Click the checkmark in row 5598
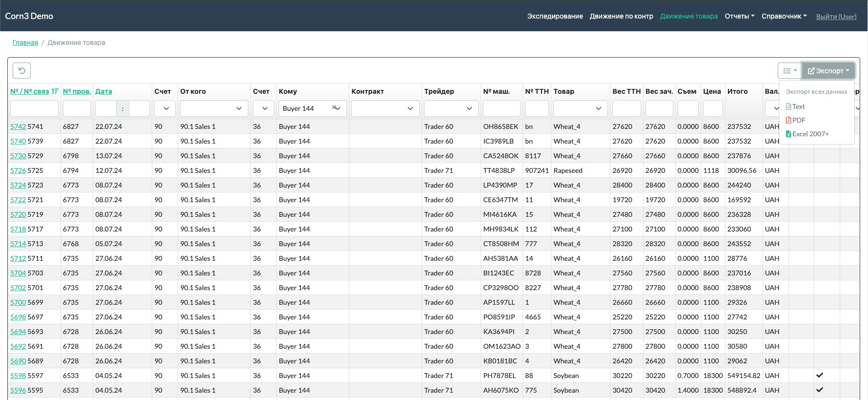868x400 pixels. click(820, 375)
